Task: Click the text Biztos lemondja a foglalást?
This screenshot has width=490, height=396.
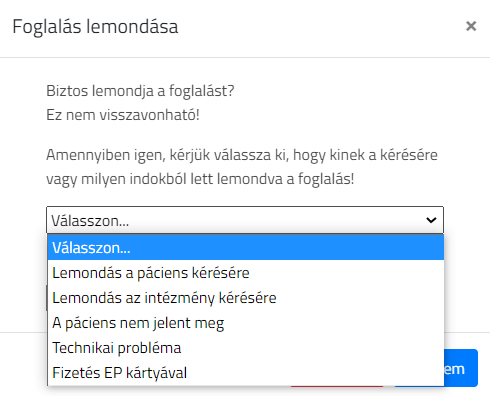Action: (140, 91)
